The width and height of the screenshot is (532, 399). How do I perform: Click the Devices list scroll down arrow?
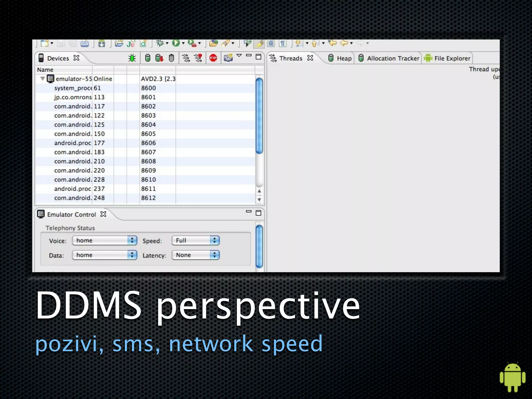pos(259,200)
